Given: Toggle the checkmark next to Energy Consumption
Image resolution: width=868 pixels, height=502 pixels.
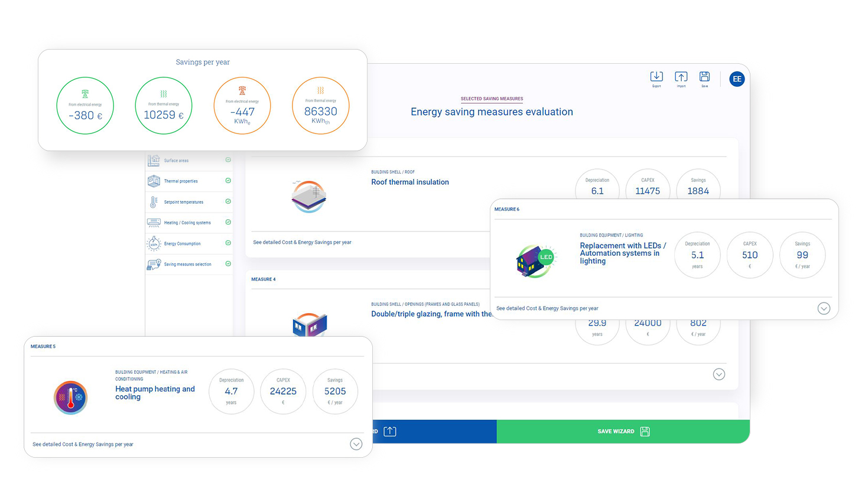Looking at the screenshot, I should pyautogui.click(x=228, y=243).
